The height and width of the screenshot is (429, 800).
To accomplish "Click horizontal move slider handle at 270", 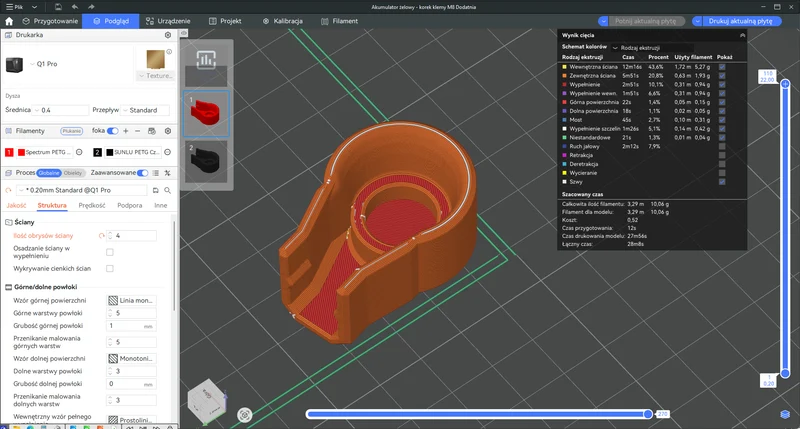I will [648, 414].
